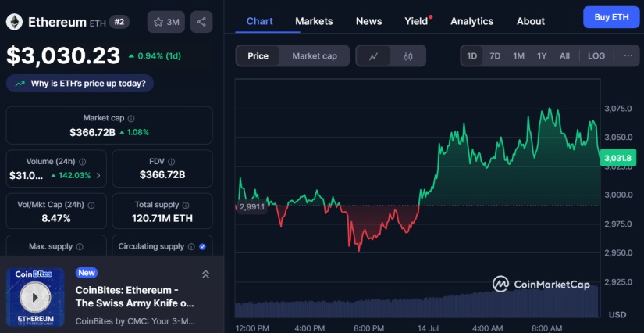
Task: Click the Volume (24h) info icon
Action: (x=82, y=162)
